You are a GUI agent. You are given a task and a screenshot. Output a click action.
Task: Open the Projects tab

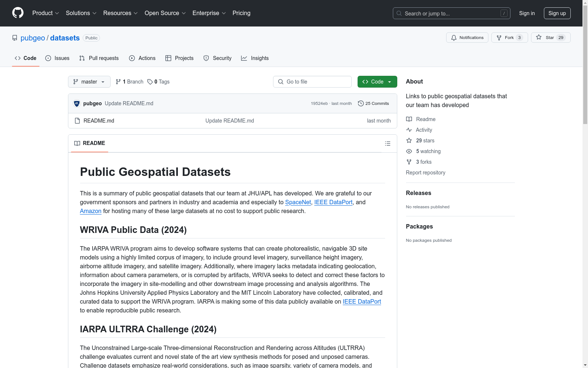click(179, 58)
